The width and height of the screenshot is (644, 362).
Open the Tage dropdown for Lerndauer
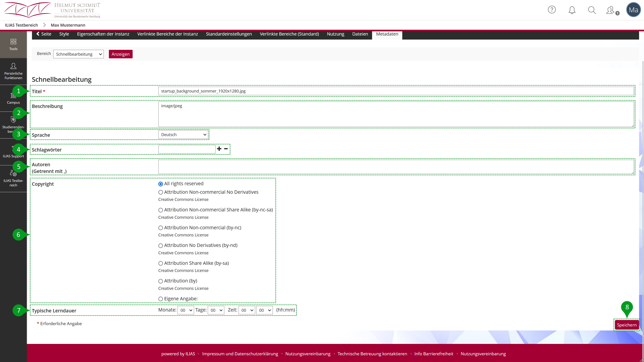tap(216, 310)
